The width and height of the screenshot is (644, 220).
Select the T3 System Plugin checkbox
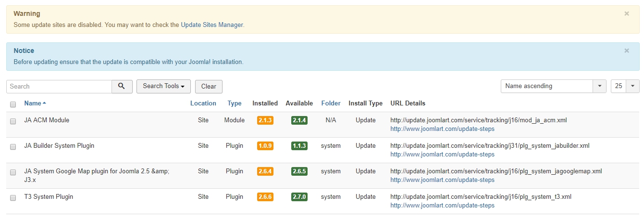coord(13,197)
